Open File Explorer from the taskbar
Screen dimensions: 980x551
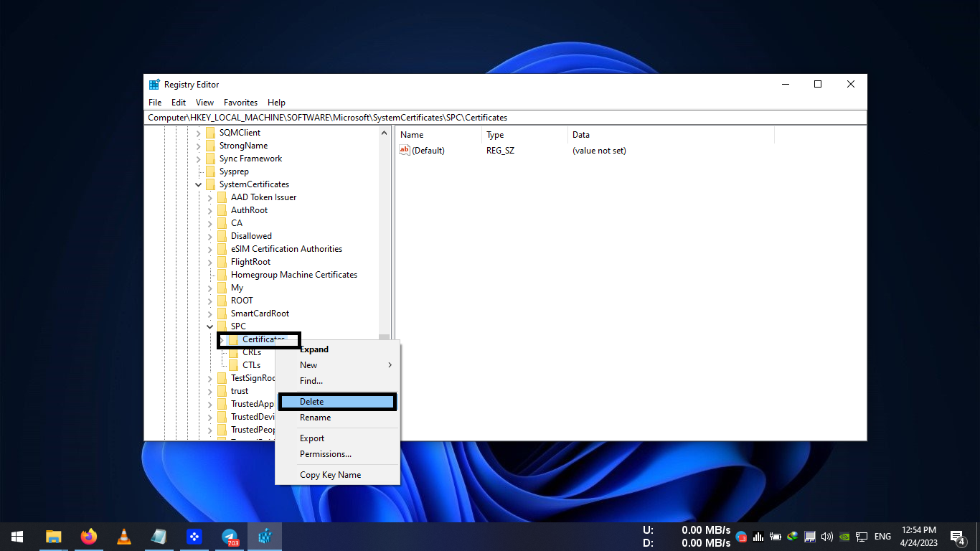(54, 536)
